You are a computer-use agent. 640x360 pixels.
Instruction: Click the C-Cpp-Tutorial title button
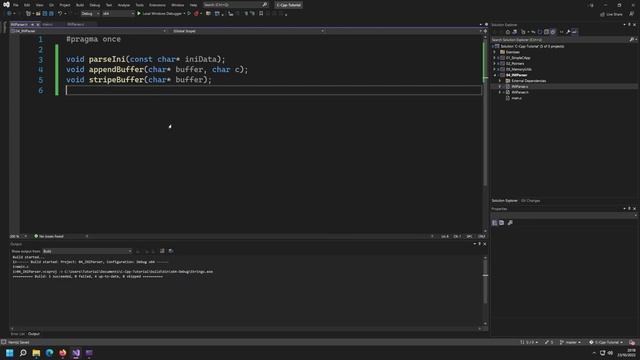coord(289,5)
